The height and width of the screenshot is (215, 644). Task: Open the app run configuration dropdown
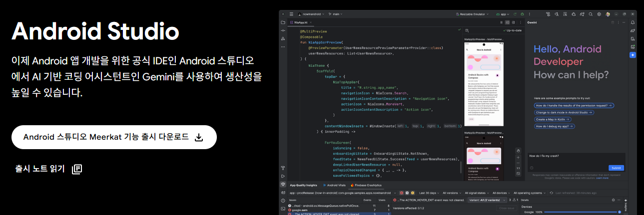(503, 14)
